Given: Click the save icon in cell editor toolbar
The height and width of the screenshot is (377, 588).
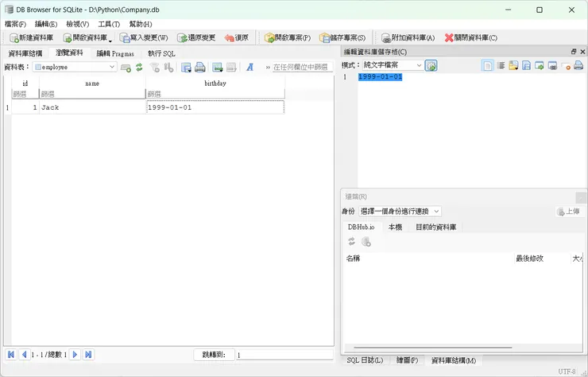Looking at the screenshot, I should point(527,66).
